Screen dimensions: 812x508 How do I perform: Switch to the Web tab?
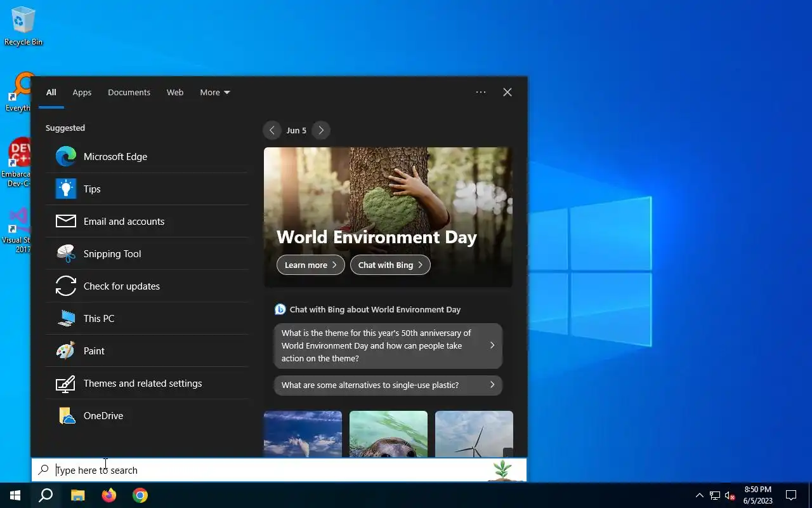pyautogui.click(x=175, y=92)
